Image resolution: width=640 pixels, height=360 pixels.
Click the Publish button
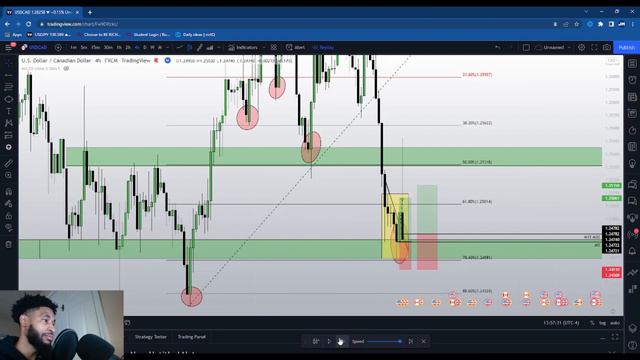(x=626, y=47)
